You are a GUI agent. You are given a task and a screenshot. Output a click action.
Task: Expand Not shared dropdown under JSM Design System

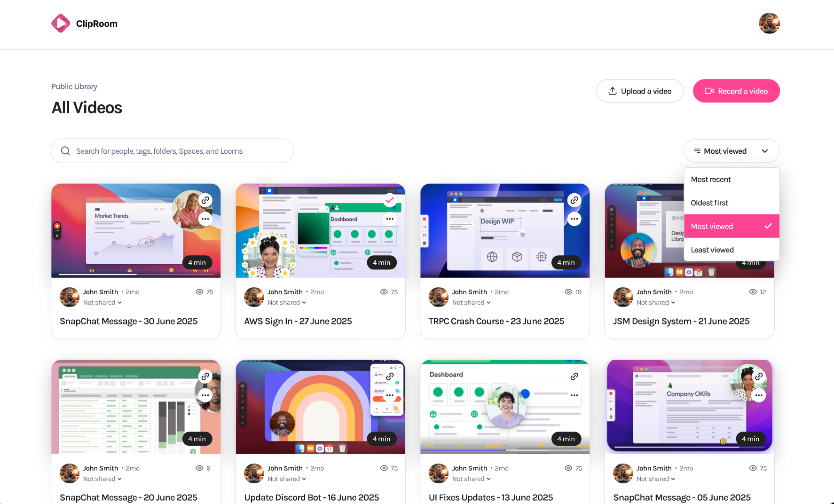tap(656, 303)
